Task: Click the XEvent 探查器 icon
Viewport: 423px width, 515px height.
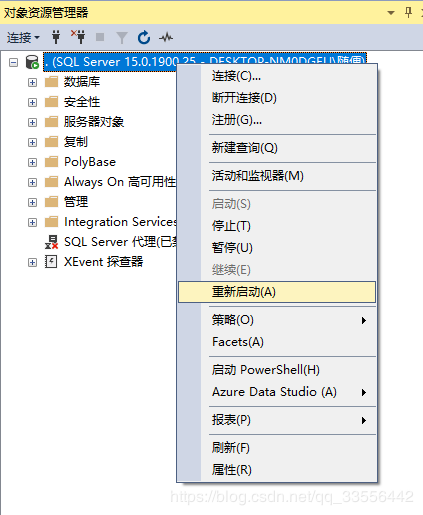Action: (51, 262)
